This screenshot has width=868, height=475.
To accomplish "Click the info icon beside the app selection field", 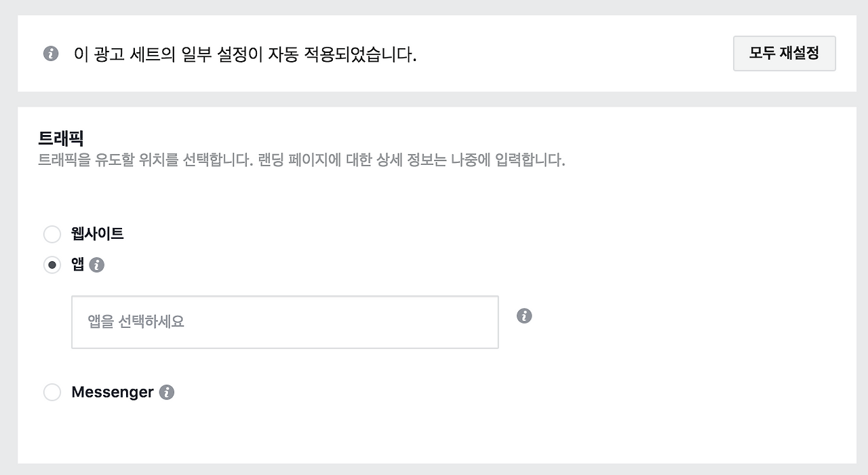I will (x=523, y=316).
